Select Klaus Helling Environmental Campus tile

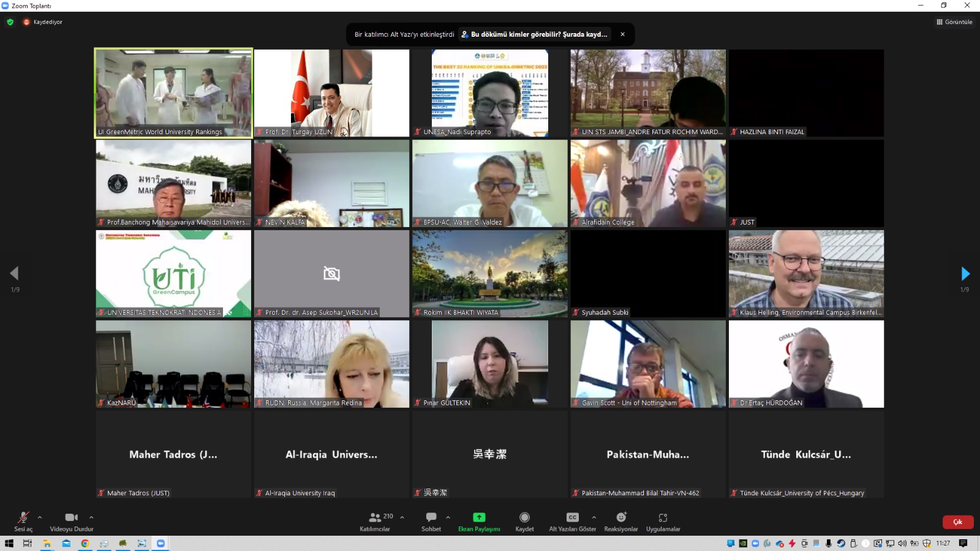(x=806, y=274)
